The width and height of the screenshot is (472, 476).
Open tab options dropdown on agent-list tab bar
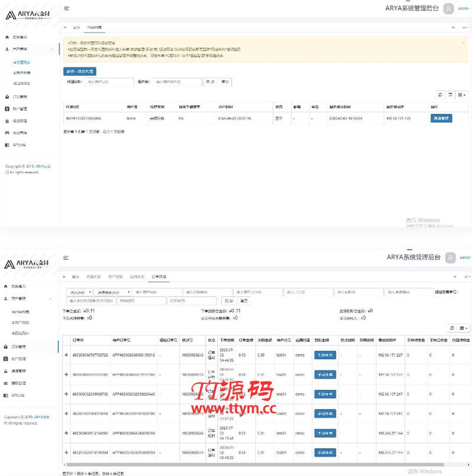[x=466, y=27]
